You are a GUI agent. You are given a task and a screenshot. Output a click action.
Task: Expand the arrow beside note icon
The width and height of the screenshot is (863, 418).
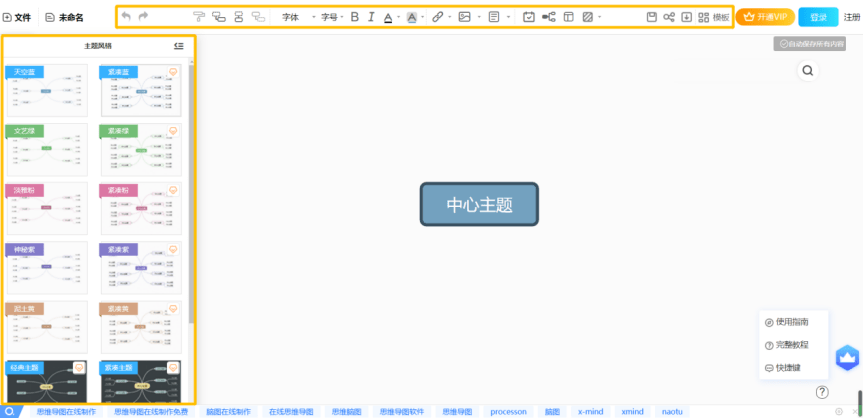507,18
